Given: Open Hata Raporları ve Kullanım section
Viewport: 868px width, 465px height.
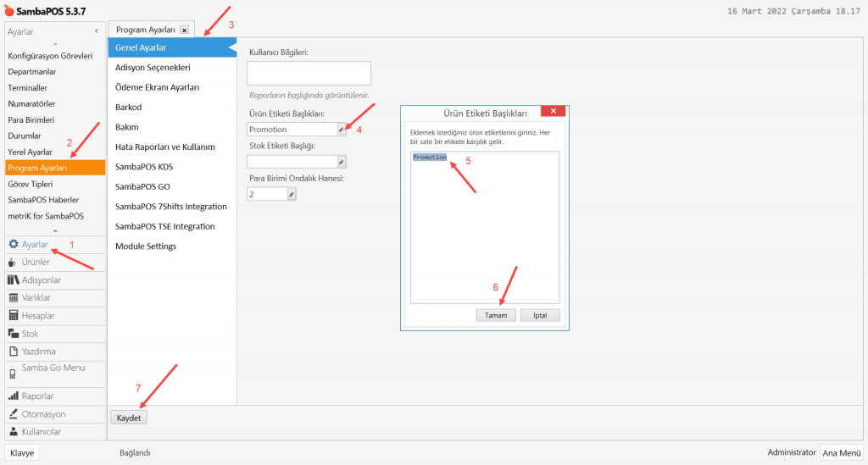Looking at the screenshot, I should click(x=172, y=147).
